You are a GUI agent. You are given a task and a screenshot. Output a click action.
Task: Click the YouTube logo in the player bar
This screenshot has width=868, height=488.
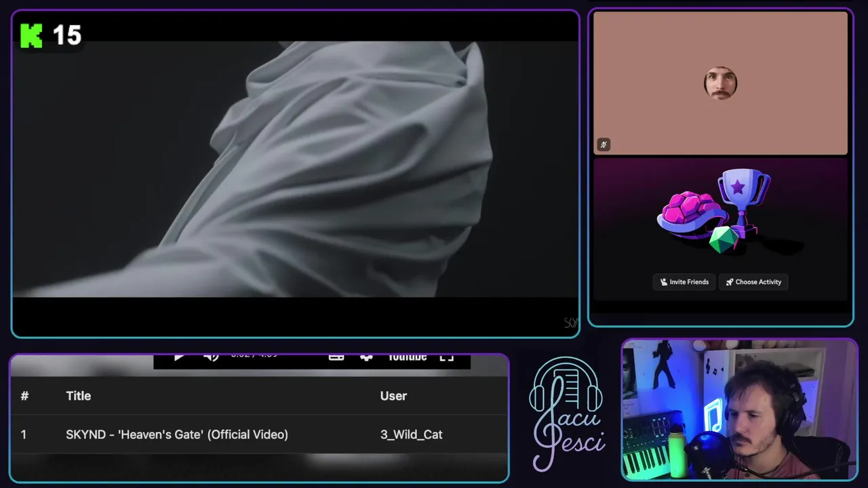point(407,357)
